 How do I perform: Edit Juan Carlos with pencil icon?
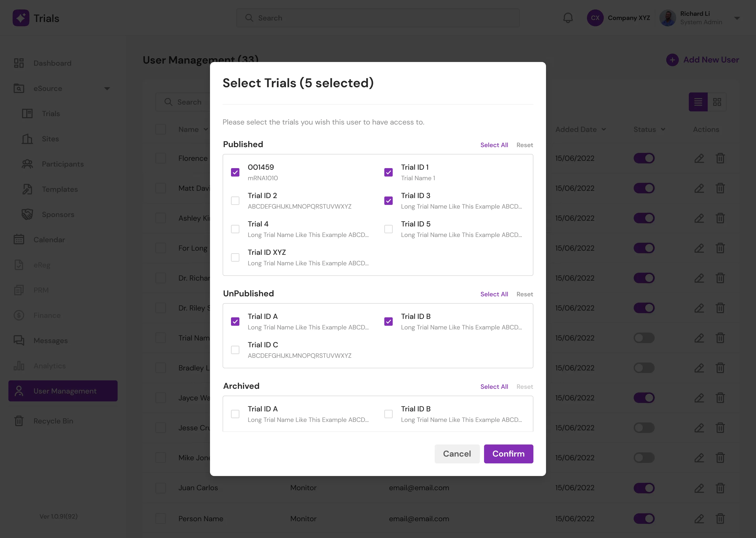[699, 488]
